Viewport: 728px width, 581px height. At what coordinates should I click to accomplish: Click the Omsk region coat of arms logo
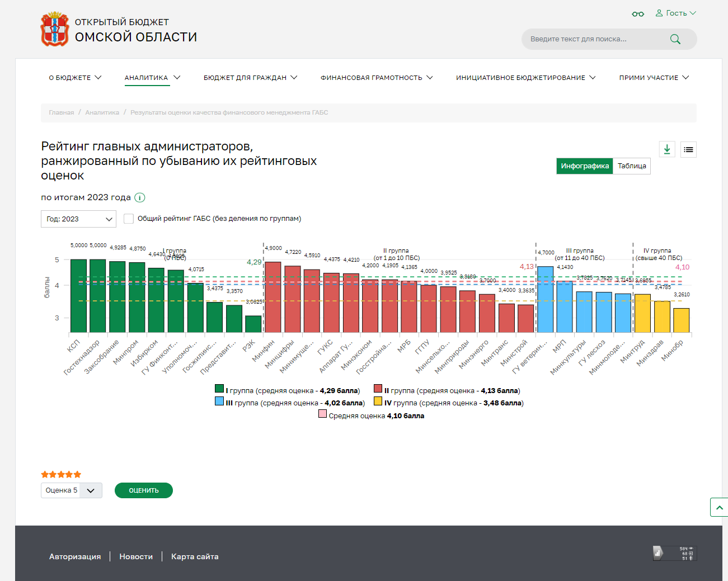(54, 29)
